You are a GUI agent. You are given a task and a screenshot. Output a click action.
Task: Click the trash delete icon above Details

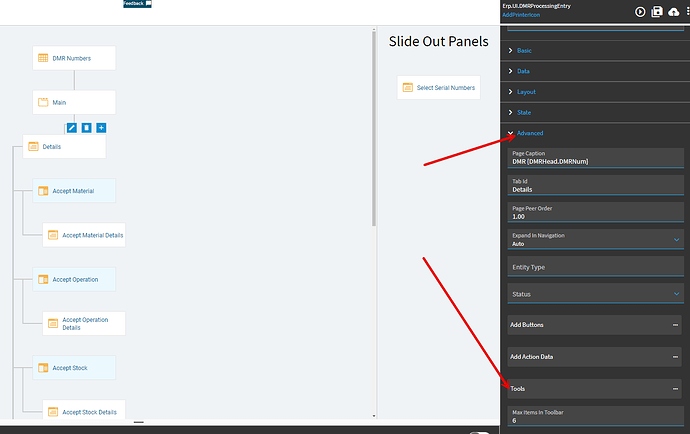point(87,128)
